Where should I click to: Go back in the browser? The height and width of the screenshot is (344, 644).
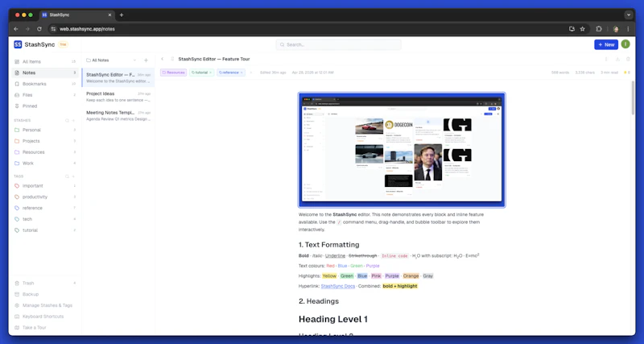(x=15, y=29)
